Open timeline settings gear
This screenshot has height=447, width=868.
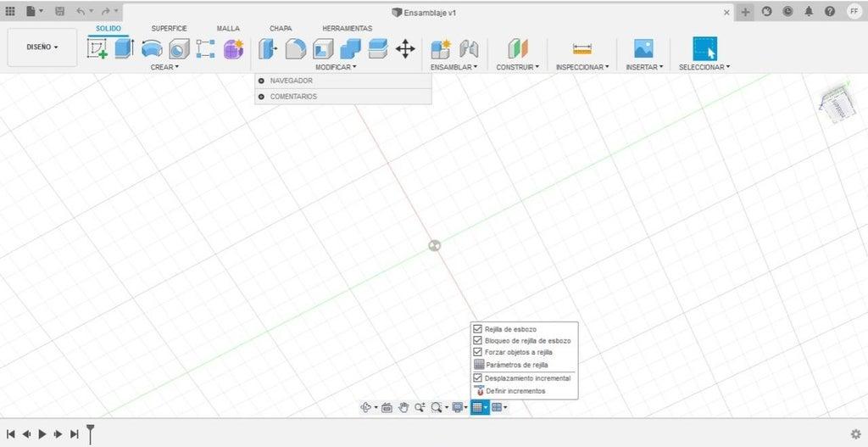[x=856, y=433]
